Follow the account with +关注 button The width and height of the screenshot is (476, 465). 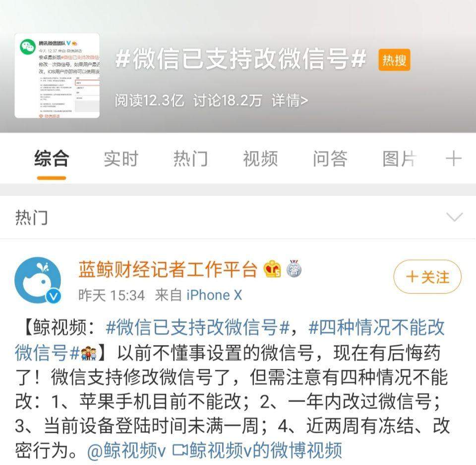coord(427,276)
